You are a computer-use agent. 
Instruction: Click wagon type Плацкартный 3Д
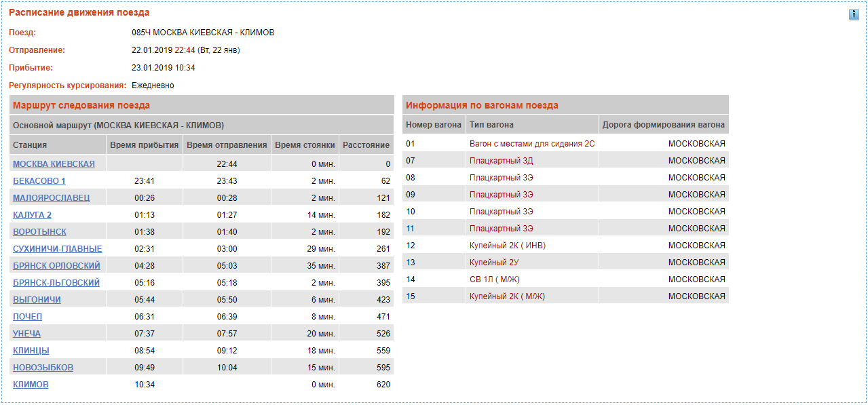pyautogui.click(x=502, y=161)
